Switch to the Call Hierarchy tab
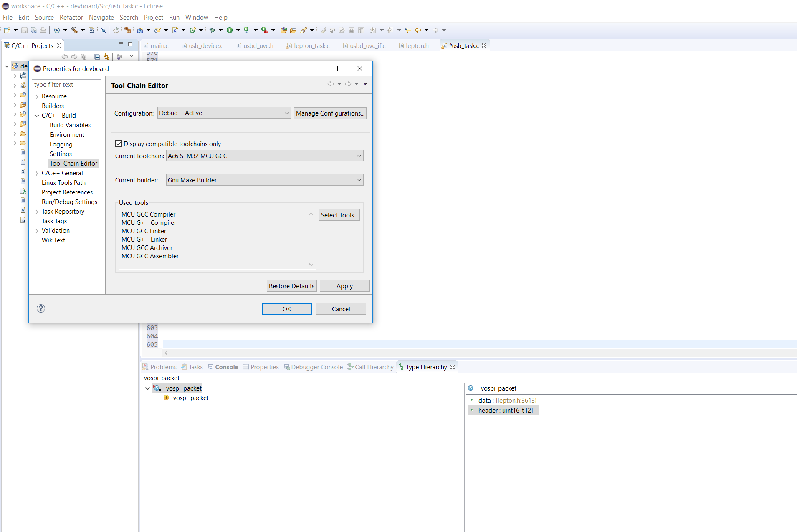The image size is (797, 532). pos(370,367)
